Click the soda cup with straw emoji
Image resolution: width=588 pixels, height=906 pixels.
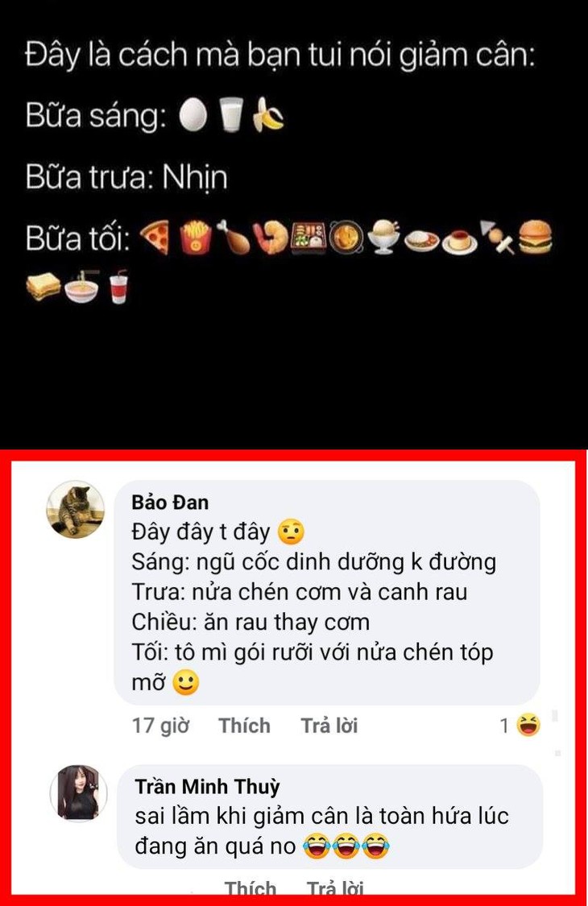click(119, 286)
